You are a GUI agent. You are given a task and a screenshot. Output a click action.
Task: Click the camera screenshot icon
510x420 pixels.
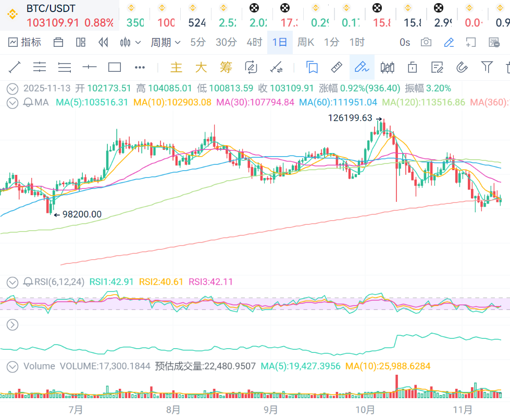(x=426, y=42)
